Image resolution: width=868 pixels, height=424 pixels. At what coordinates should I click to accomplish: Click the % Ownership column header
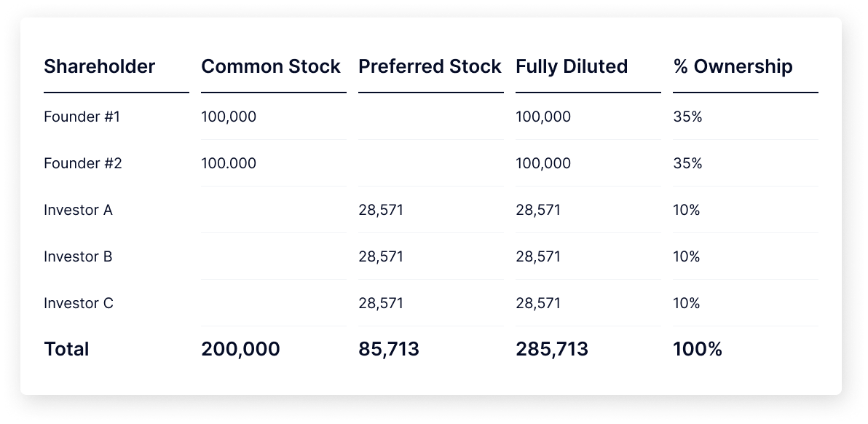[x=733, y=66]
